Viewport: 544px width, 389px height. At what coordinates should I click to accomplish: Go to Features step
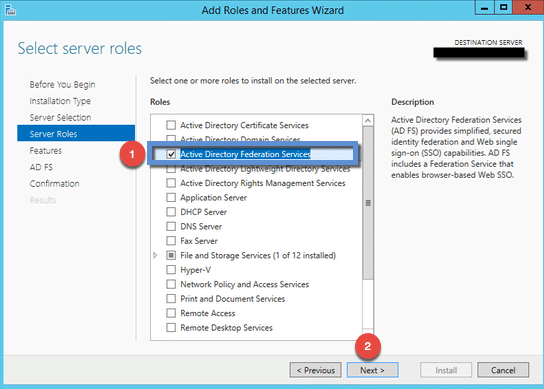coord(45,151)
